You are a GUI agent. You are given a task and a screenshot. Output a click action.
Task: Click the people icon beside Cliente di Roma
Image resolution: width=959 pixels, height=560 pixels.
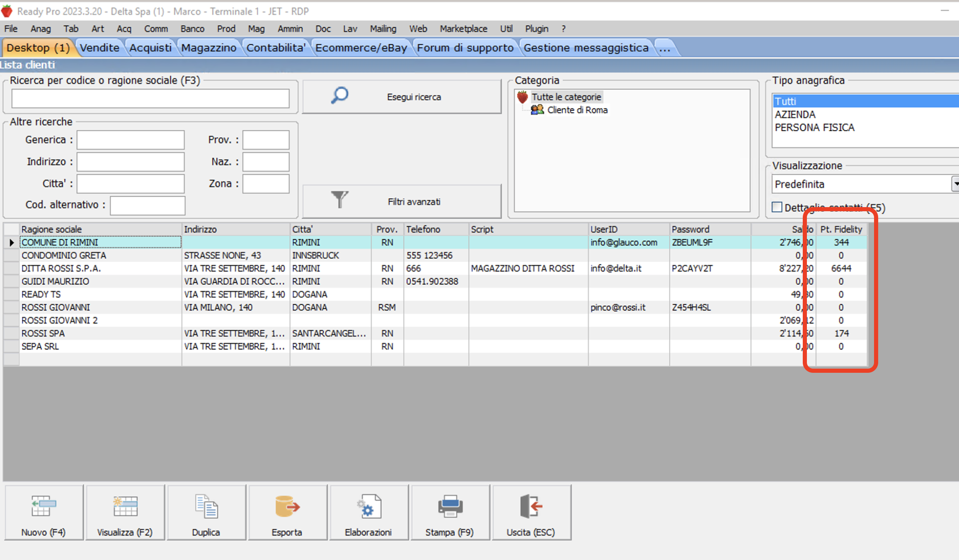point(537,110)
